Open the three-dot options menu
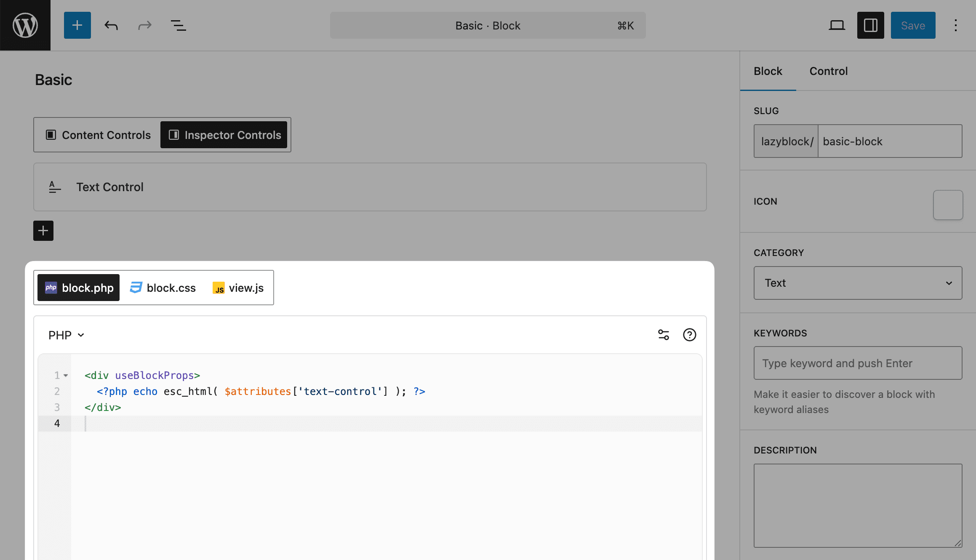The width and height of the screenshot is (976, 560). click(x=955, y=25)
